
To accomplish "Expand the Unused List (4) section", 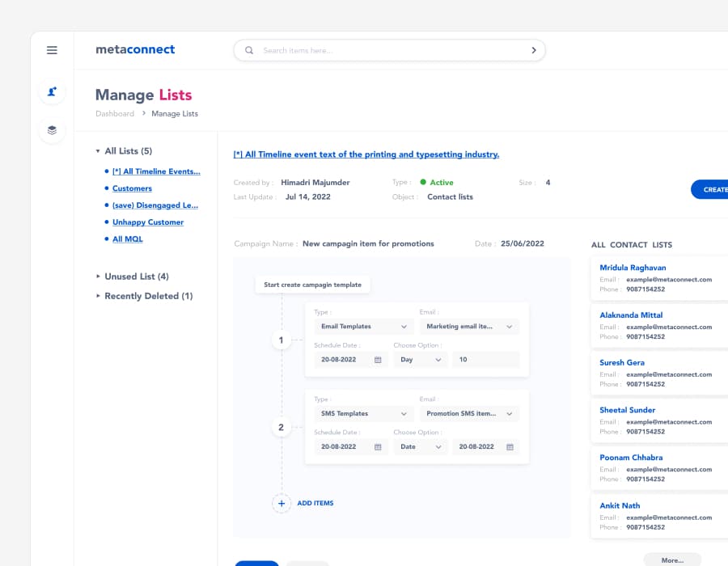I will [x=98, y=277].
